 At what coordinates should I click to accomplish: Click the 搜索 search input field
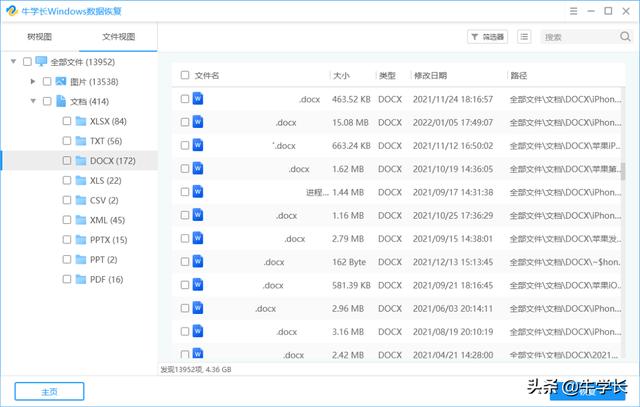click(x=577, y=37)
